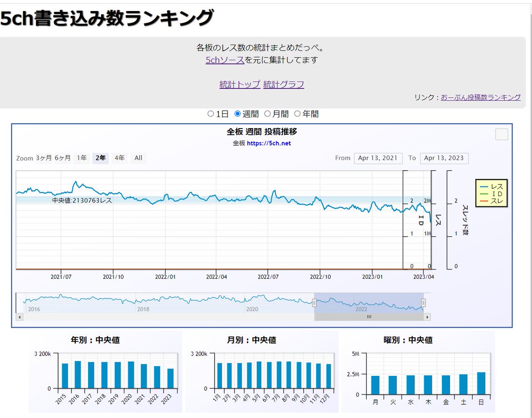
Task: Click the left arrow on the navigator scrollbar
Action: [x=19, y=317]
